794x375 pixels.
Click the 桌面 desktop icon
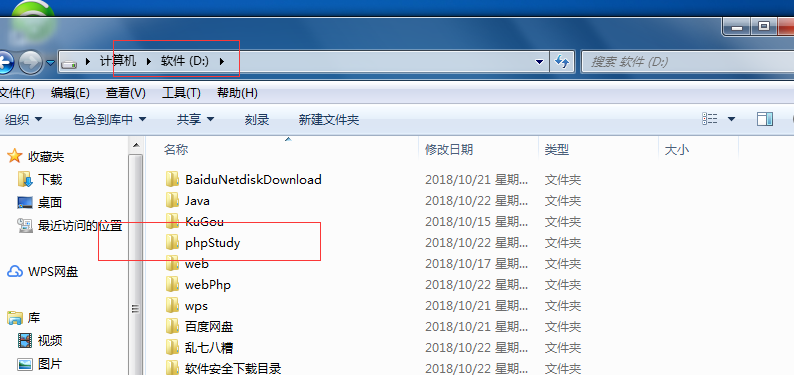[25, 202]
